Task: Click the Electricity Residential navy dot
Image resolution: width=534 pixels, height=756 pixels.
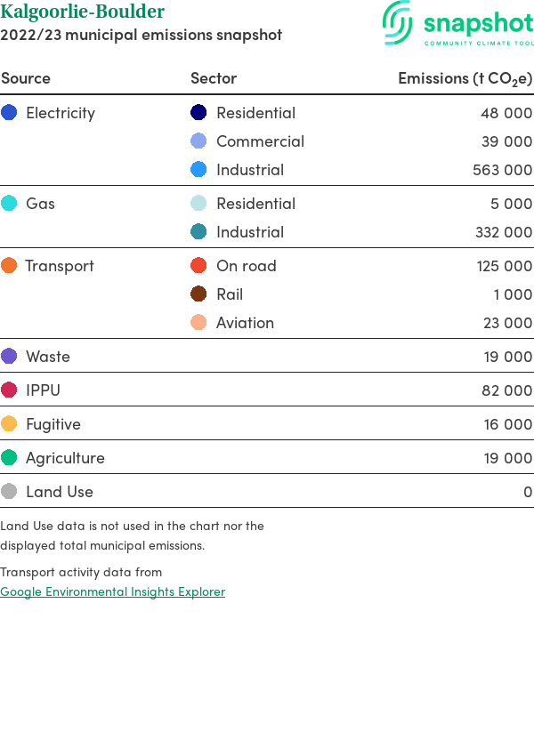Action: 198,112
